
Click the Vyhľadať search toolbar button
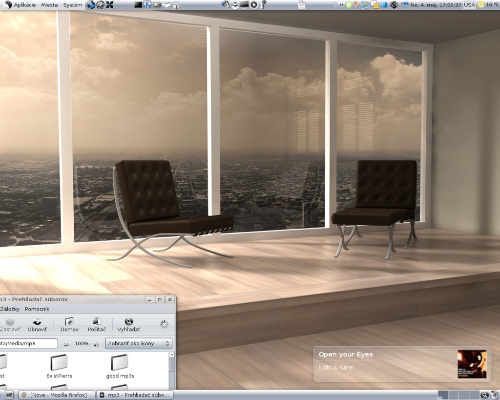click(129, 325)
